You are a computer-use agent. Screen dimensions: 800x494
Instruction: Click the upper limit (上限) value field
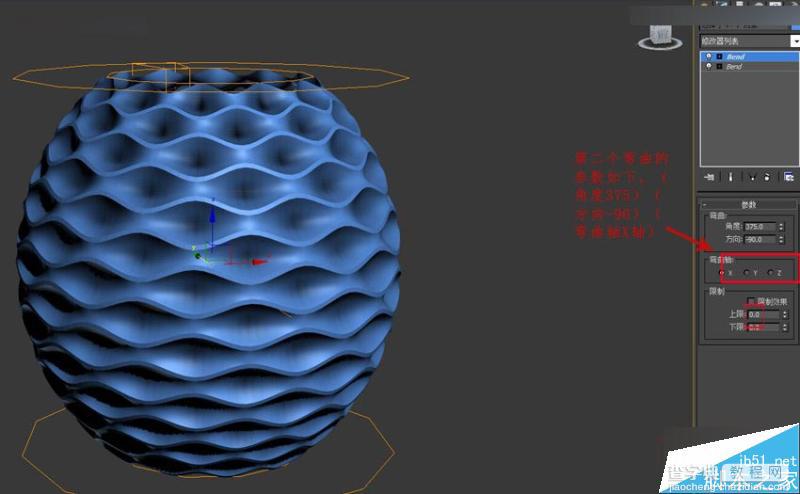pos(763,314)
